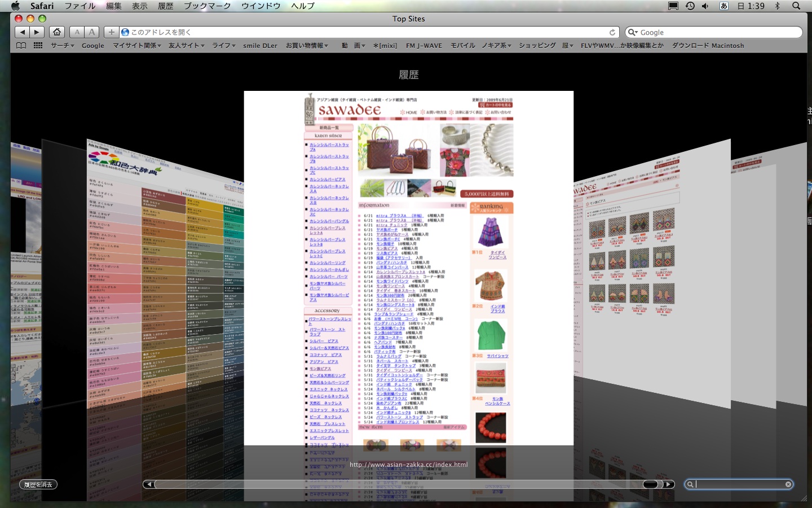This screenshot has height=508, width=812.
Task: Focus the Google search field
Action: (x=714, y=32)
